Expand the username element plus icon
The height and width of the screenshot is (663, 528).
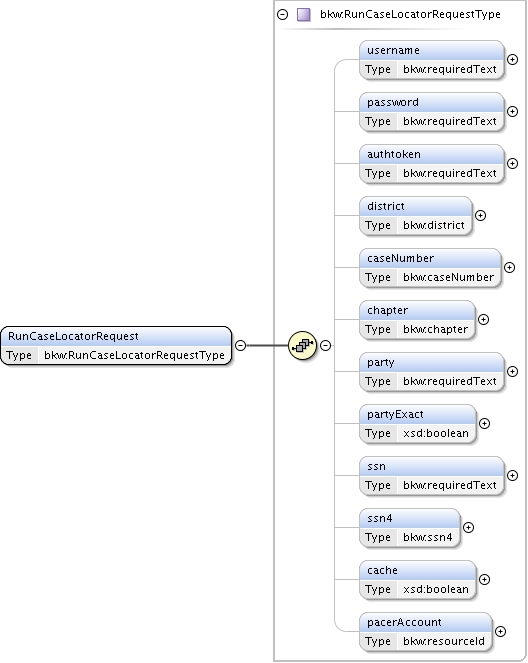click(x=512, y=60)
